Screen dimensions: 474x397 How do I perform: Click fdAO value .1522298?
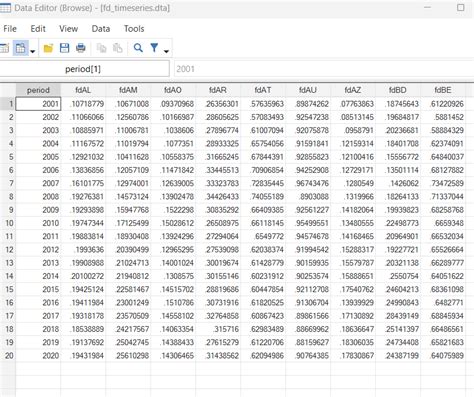click(173, 210)
